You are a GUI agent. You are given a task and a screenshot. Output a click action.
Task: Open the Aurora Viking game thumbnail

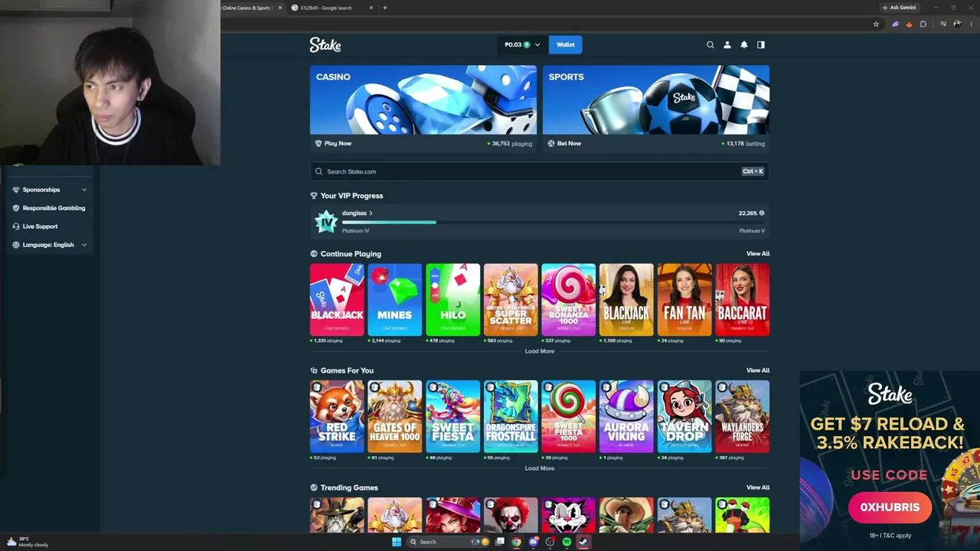click(626, 417)
